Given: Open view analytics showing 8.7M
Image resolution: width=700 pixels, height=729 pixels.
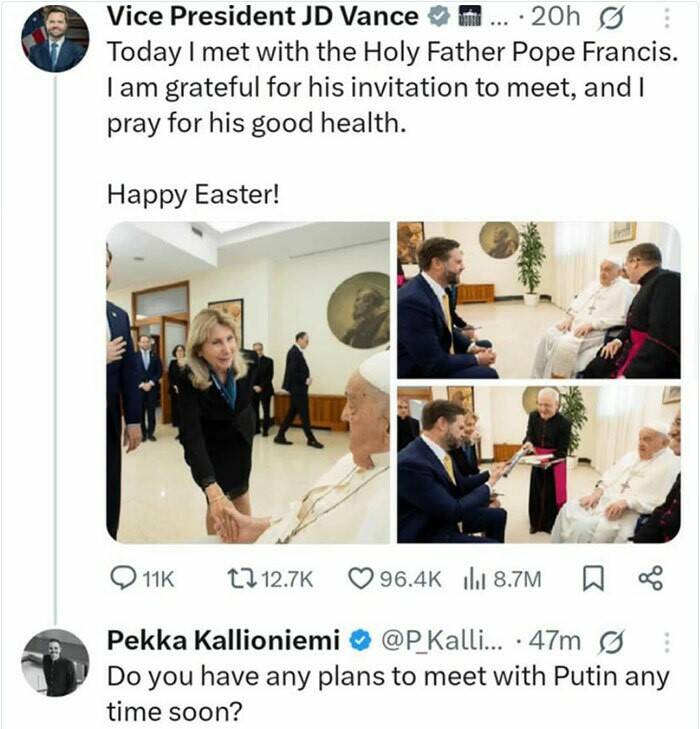Looking at the screenshot, I should tap(472, 578).
